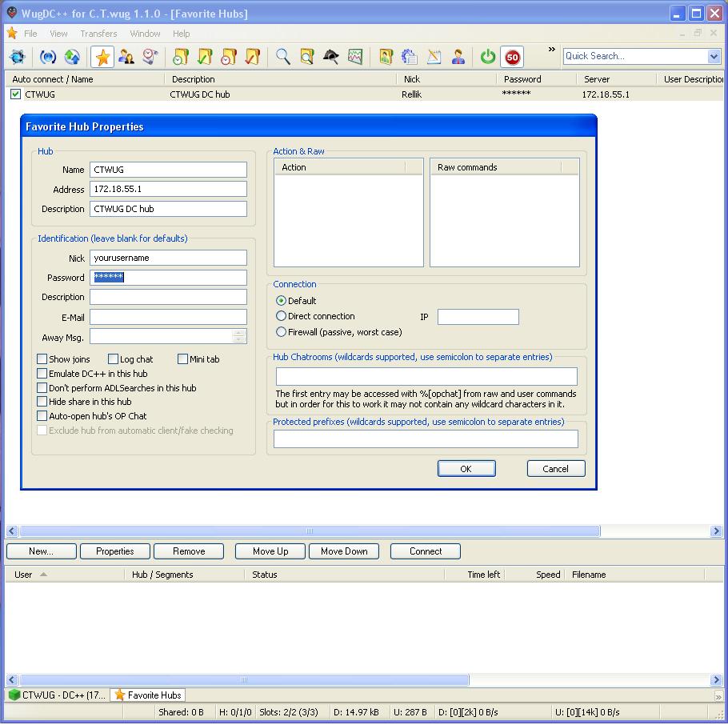Image resolution: width=728 pixels, height=725 pixels.
Task: Open Download Queue folder-with-clock icon
Action: 181,57
